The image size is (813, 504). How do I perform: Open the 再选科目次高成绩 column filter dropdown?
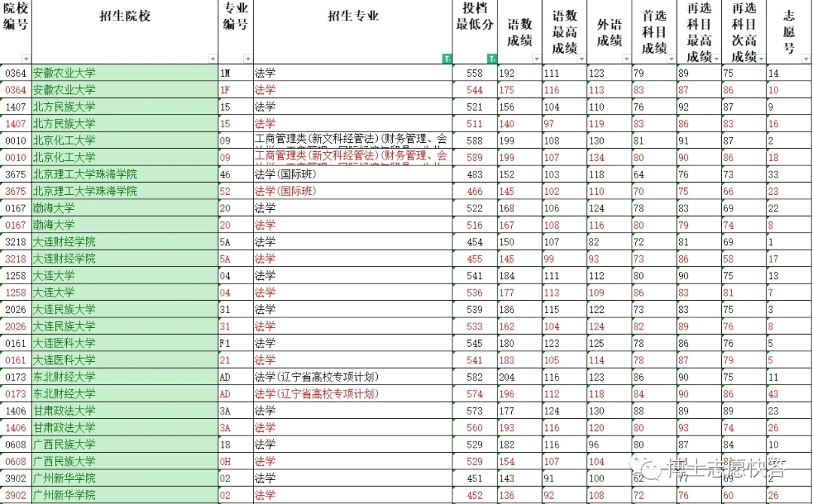(760, 59)
